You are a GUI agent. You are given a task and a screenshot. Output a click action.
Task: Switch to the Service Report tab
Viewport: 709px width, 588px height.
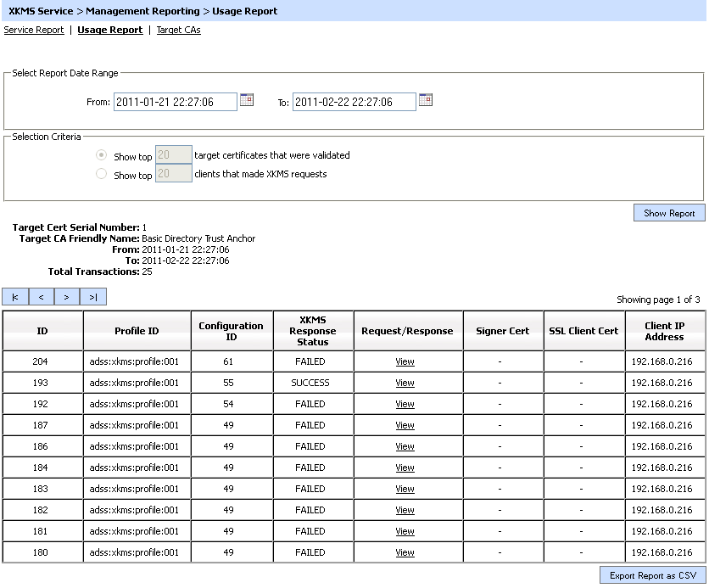34,31
